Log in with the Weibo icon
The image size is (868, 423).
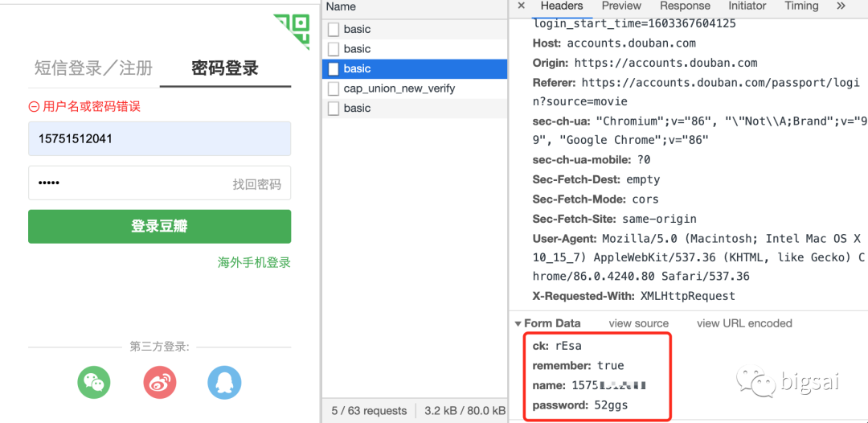point(159,382)
